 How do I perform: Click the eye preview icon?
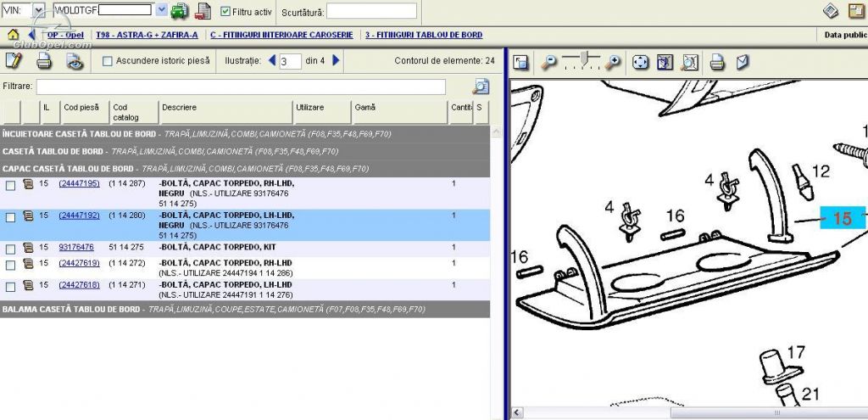coord(75,61)
